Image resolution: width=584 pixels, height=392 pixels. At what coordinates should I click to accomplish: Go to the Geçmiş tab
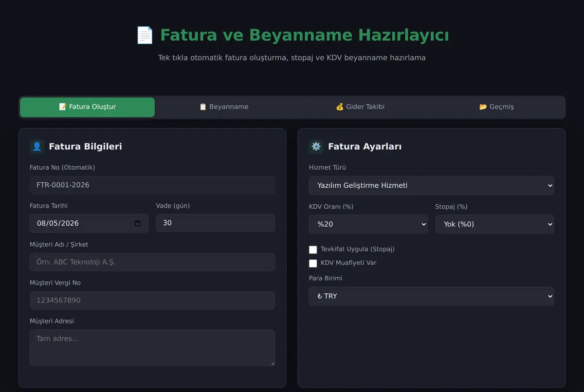tap(496, 107)
